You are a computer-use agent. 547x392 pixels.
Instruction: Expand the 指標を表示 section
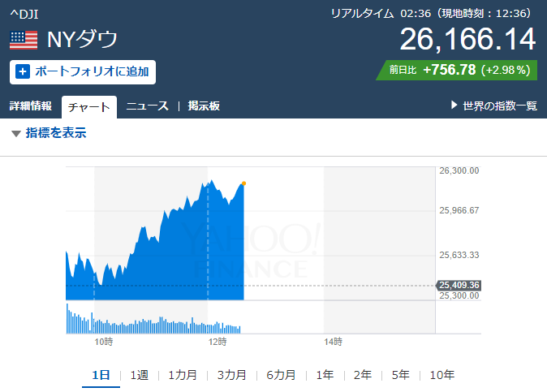point(49,133)
